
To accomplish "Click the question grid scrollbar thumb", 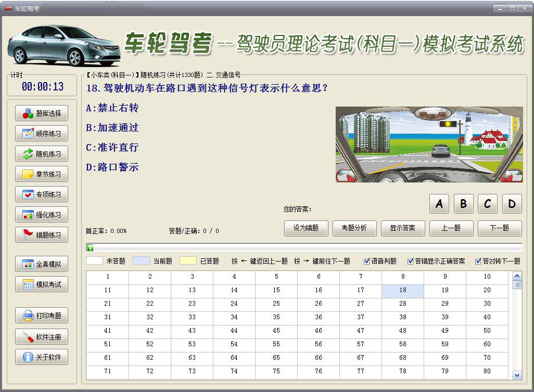I will [x=517, y=284].
